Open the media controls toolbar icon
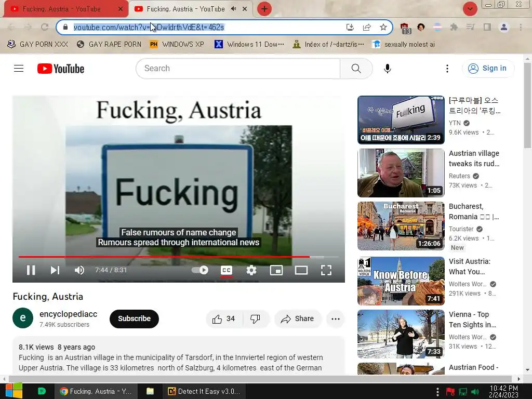The height and width of the screenshot is (399, 532). (471, 27)
